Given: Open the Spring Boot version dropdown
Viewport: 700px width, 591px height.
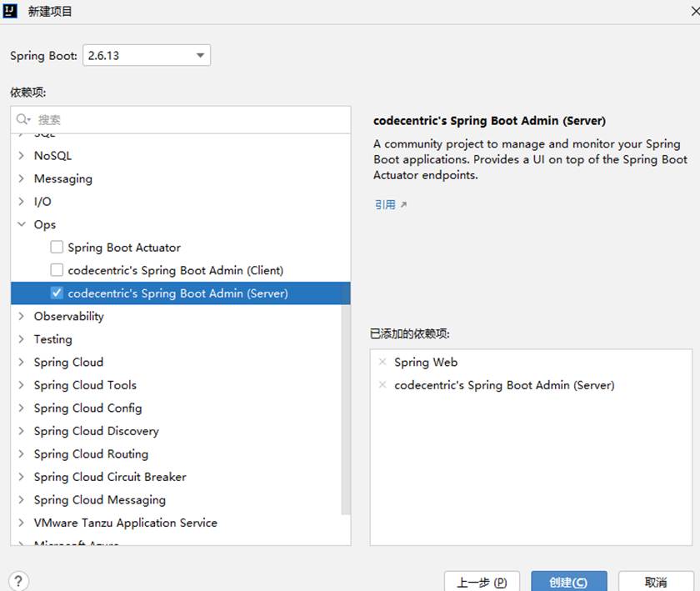Looking at the screenshot, I should point(147,55).
